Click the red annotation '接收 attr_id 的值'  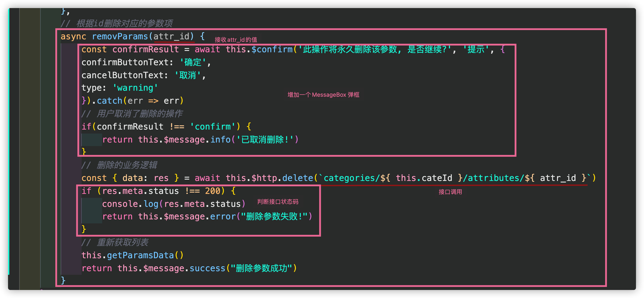(x=236, y=40)
